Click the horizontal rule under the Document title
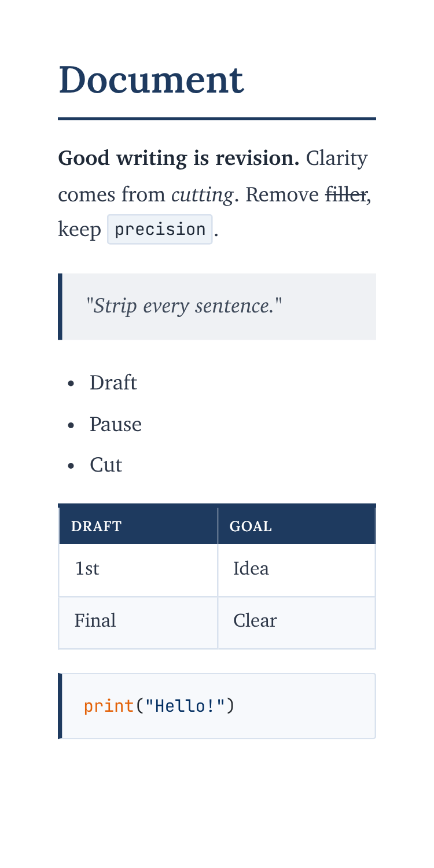Image resolution: width=434 pixels, height=868 pixels. 217,119
